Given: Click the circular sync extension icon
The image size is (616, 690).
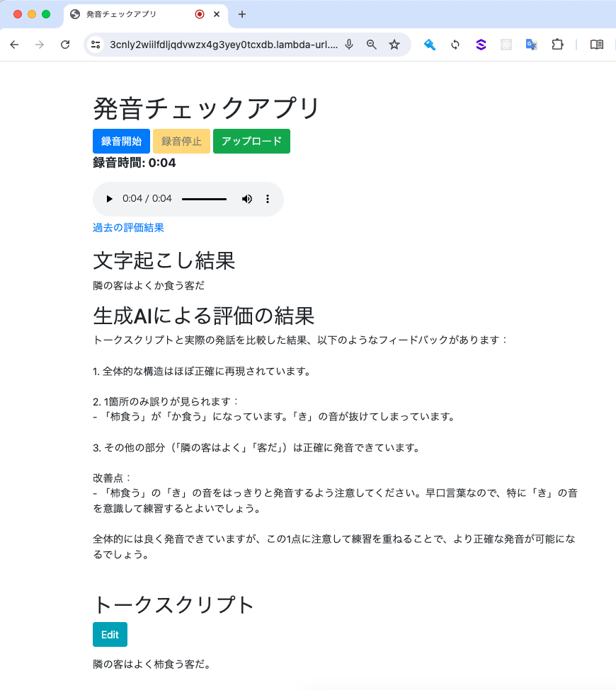Looking at the screenshot, I should pos(455,45).
